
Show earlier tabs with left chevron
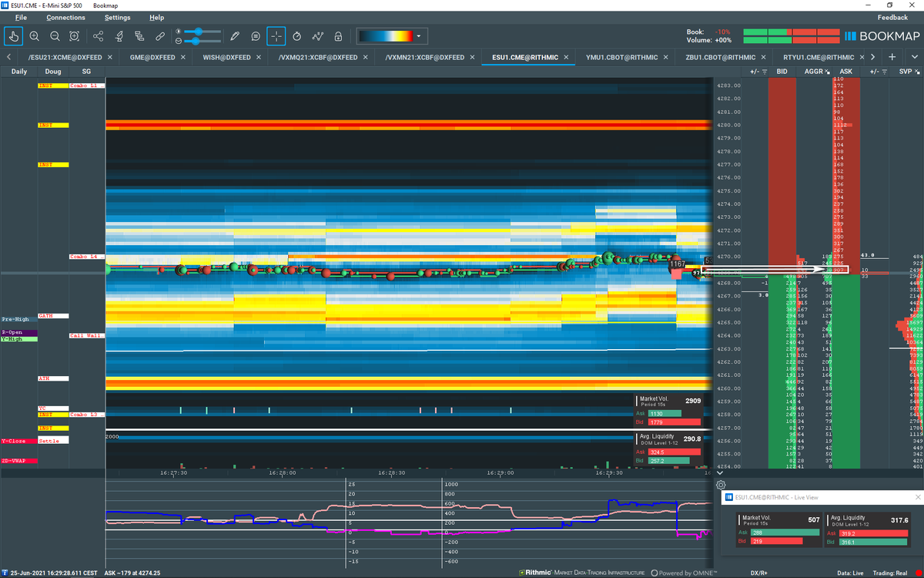coord(8,57)
